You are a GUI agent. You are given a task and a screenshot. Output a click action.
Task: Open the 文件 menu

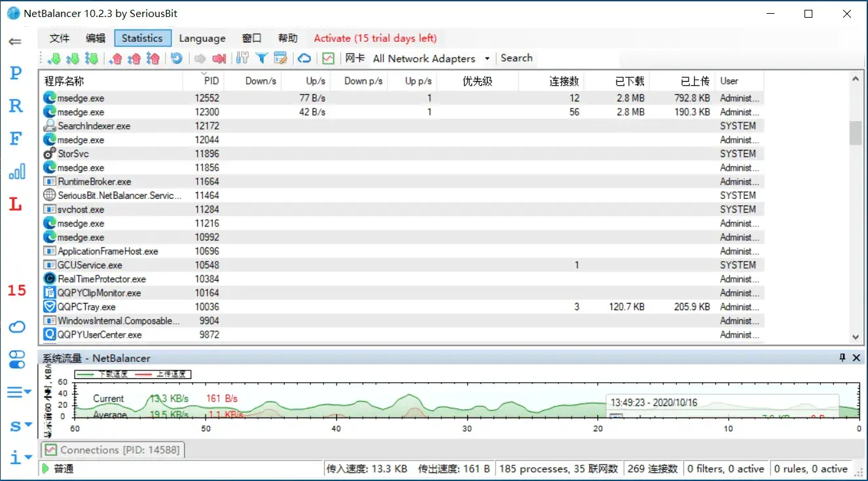(x=60, y=38)
